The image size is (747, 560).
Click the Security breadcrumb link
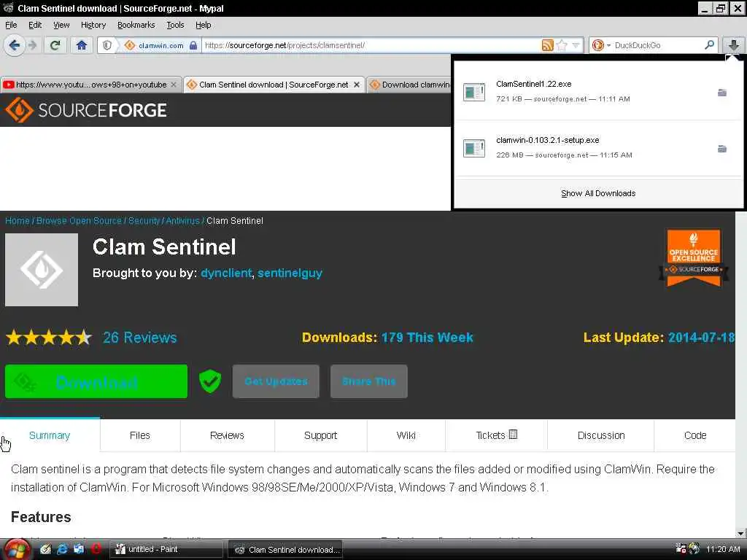(x=144, y=220)
